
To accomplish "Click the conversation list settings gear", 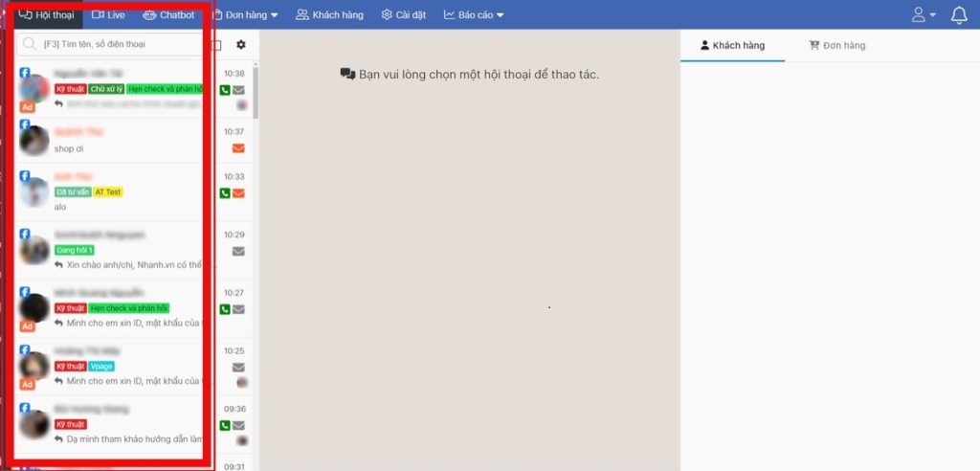I will 241,45.
